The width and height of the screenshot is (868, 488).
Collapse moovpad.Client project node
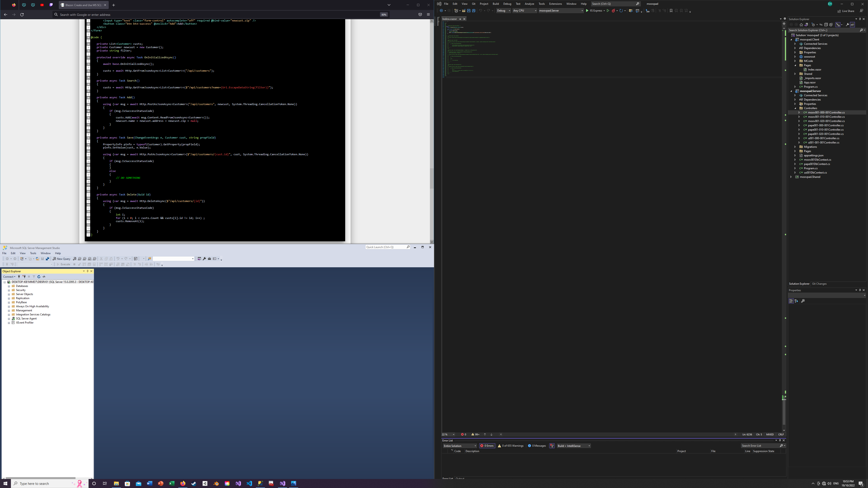click(x=791, y=39)
